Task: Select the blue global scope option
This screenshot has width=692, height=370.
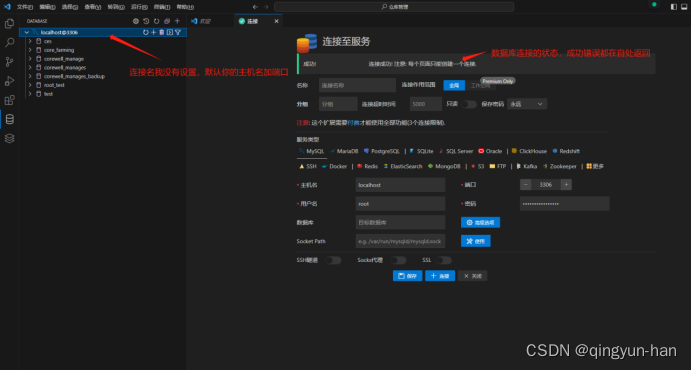Action: (454, 85)
